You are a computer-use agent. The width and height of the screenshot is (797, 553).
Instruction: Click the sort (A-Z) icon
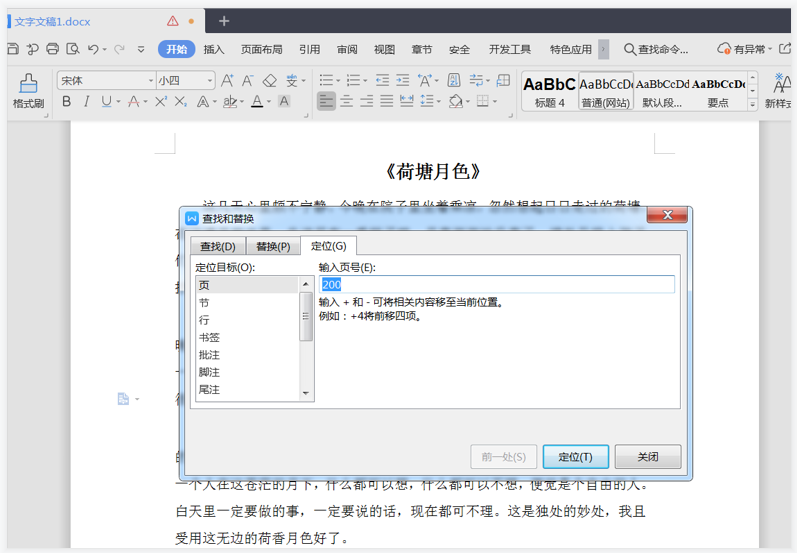453,80
